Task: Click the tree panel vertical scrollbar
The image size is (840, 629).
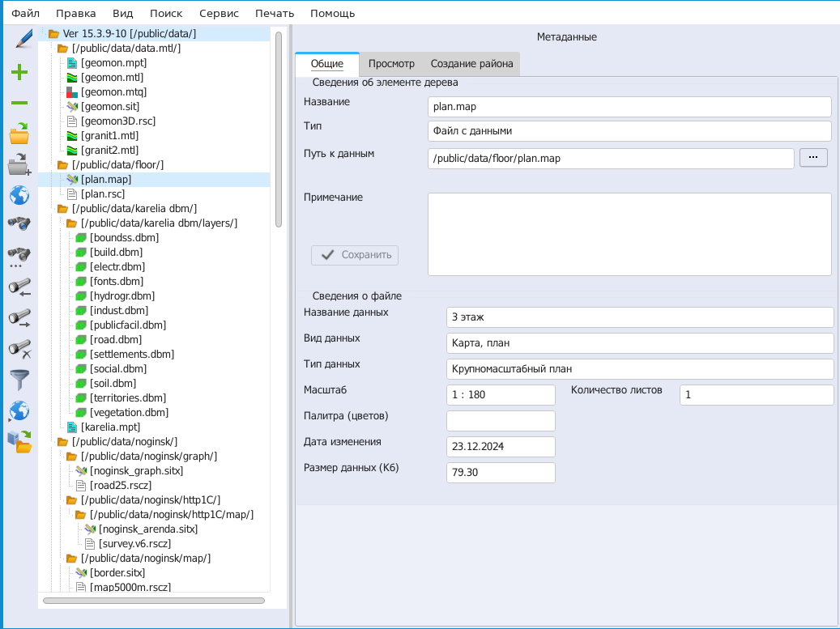Action: [x=279, y=130]
